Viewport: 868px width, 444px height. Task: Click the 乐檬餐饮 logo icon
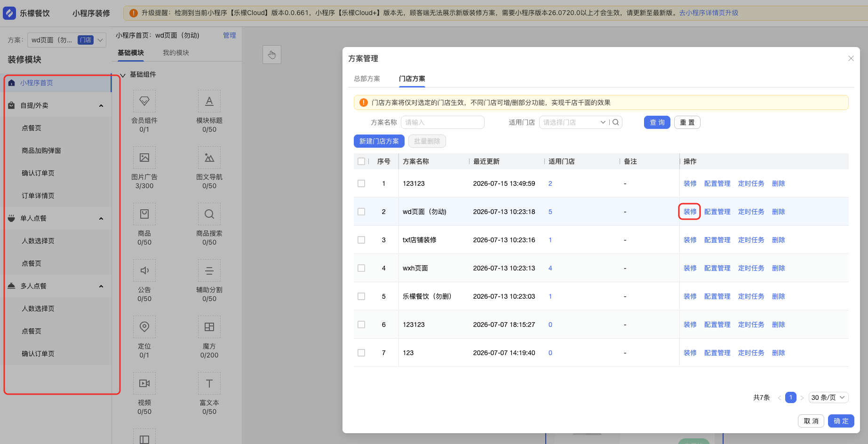click(9, 13)
